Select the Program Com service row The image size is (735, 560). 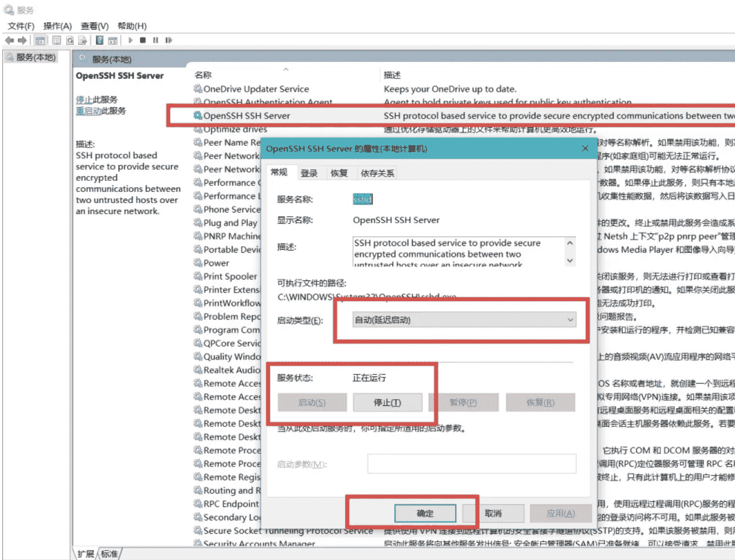pos(227,330)
